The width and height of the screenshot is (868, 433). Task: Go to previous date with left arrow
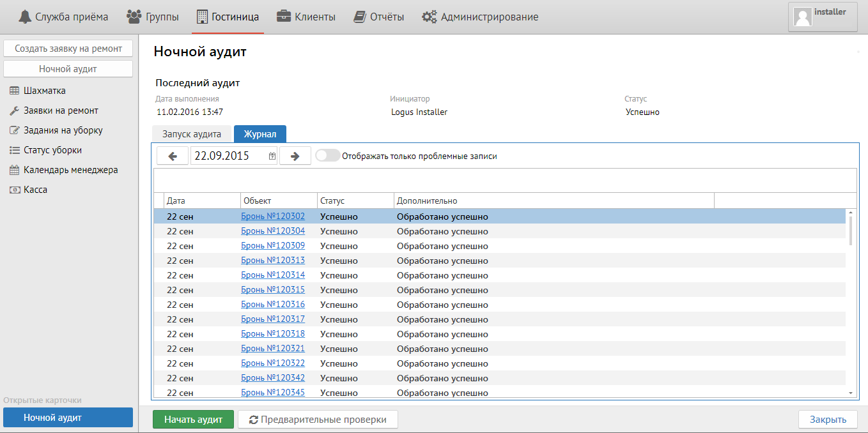point(173,156)
